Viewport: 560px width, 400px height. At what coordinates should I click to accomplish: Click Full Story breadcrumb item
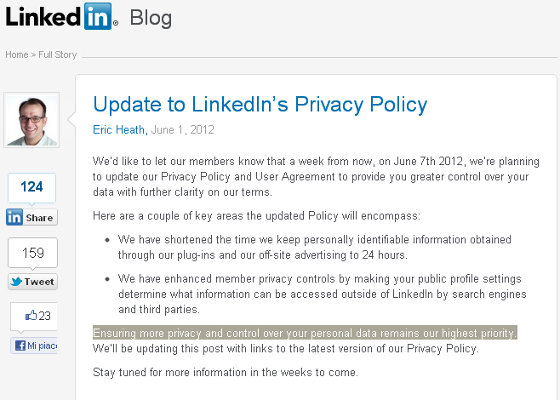click(58, 55)
